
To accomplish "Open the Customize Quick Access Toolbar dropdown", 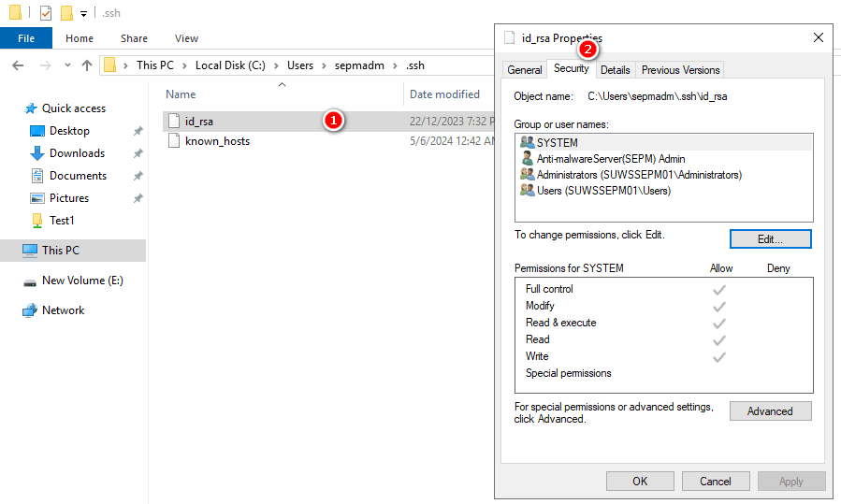I will point(83,14).
